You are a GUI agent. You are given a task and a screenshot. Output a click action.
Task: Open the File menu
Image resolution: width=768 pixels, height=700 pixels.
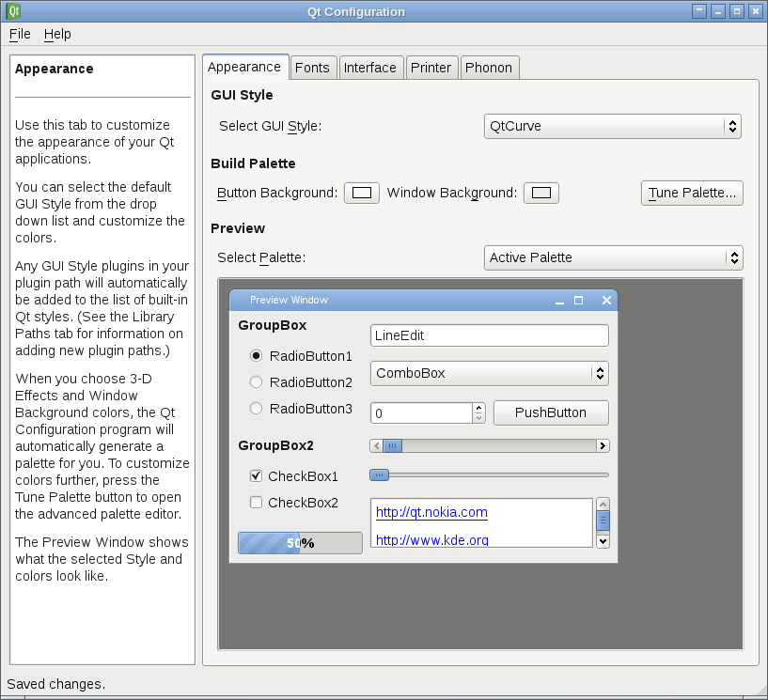(x=20, y=34)
